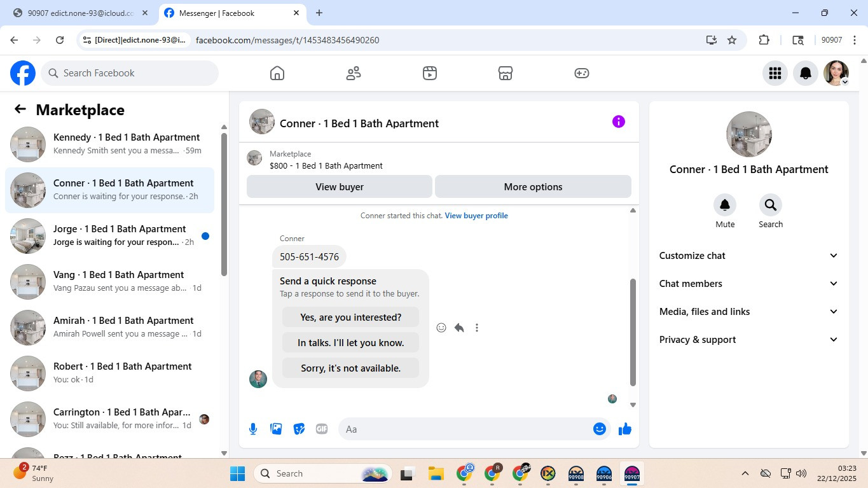Screen dimensions: 868x488
Task: Open the message more options dots
Action: (x=477, y=328)
